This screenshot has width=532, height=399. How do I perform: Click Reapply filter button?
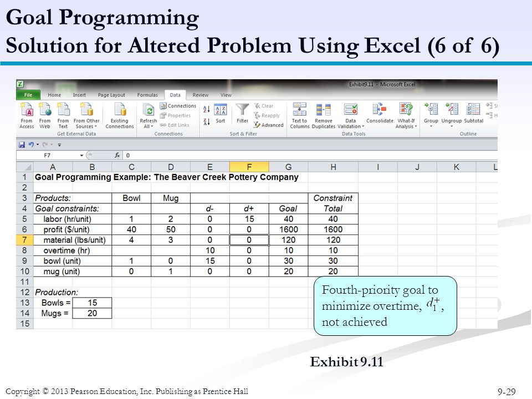click(x=267, y=115)
